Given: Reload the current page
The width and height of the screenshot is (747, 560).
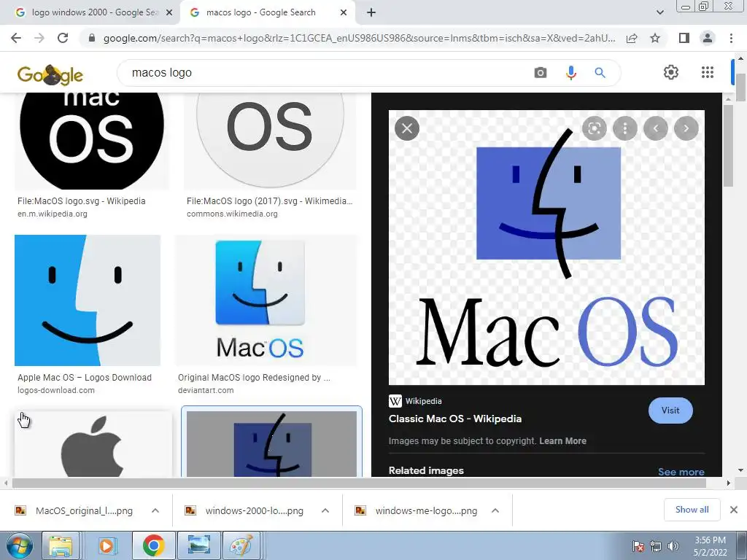Looking at the screenshot, I should point(63,38).
